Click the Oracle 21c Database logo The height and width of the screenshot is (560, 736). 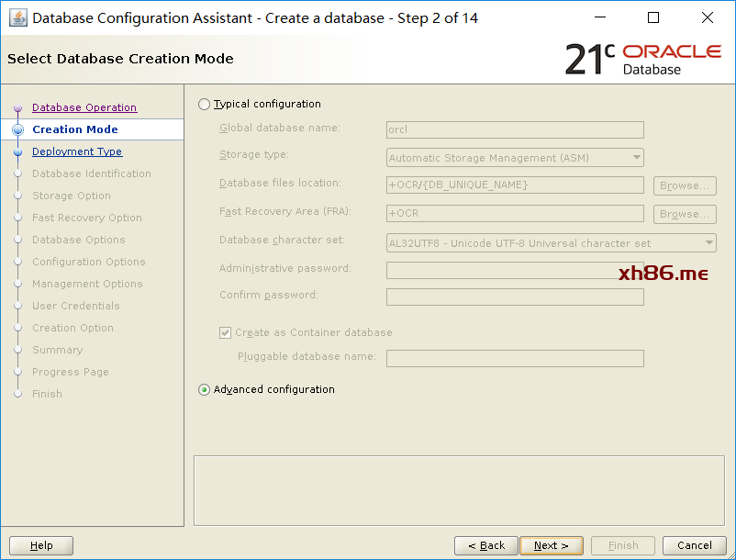[642, 59]
